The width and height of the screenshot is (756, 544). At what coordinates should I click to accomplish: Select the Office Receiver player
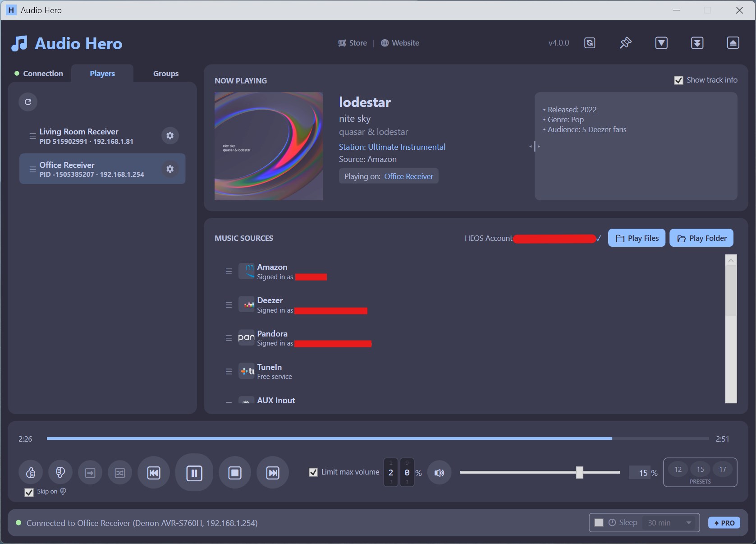point(102,169)
